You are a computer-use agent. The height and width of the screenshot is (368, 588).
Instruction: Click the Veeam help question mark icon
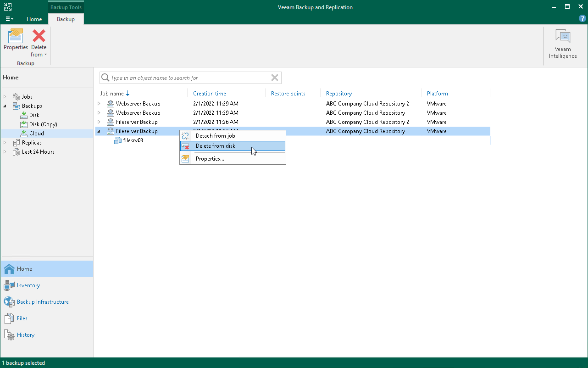582,18
